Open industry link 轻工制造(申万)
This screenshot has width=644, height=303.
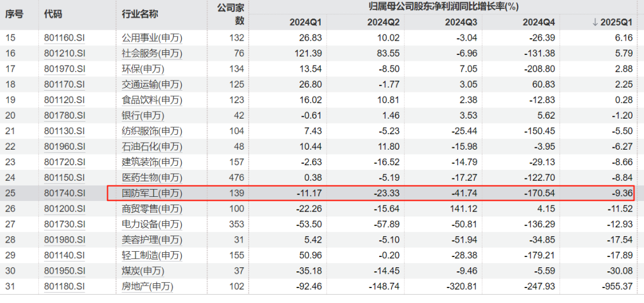tap(151, 255)
